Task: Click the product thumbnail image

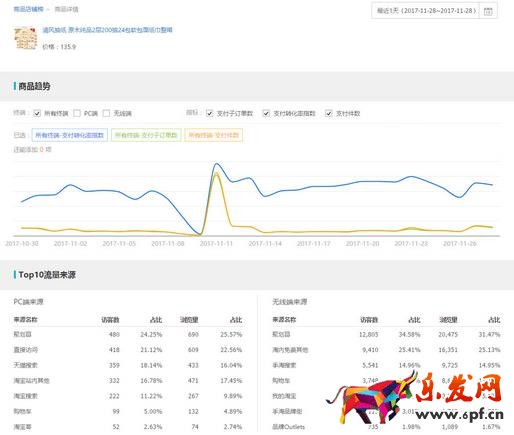Action: click(26, 38)
